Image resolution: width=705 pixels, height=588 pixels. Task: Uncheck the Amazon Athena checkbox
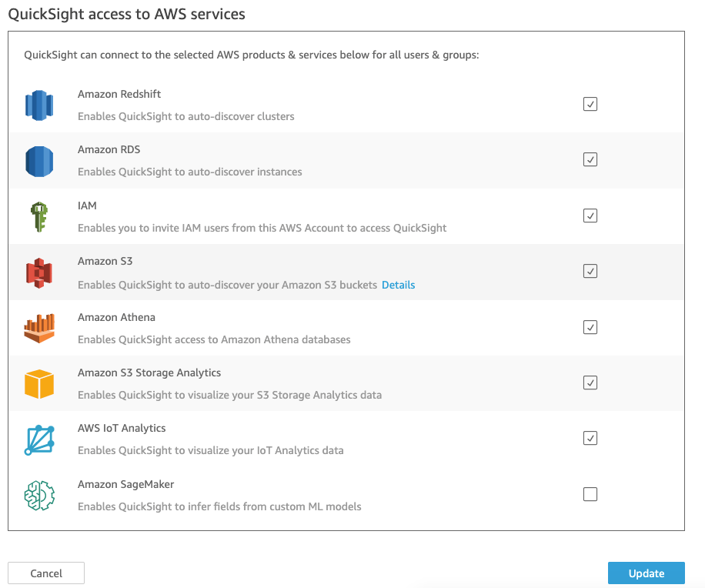click(590, 327)
